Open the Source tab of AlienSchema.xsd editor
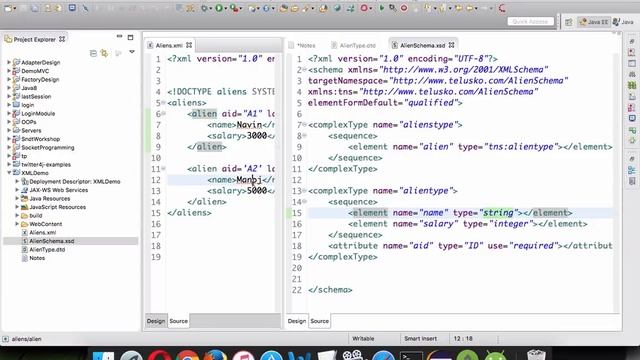The image size is (640, 360). tap(319, 321)
